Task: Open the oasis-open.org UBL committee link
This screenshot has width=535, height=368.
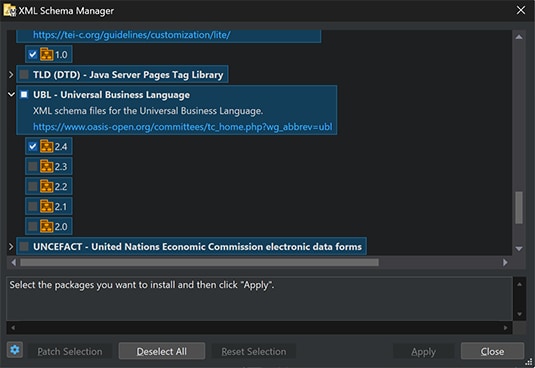Action: point(183,127)
